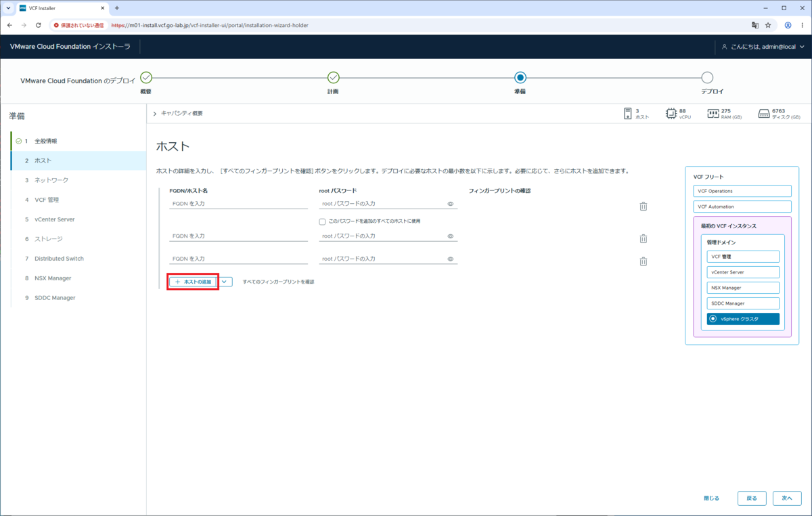Click the RAM memory icon
812x516 pixels.
(x=713, y=114)
